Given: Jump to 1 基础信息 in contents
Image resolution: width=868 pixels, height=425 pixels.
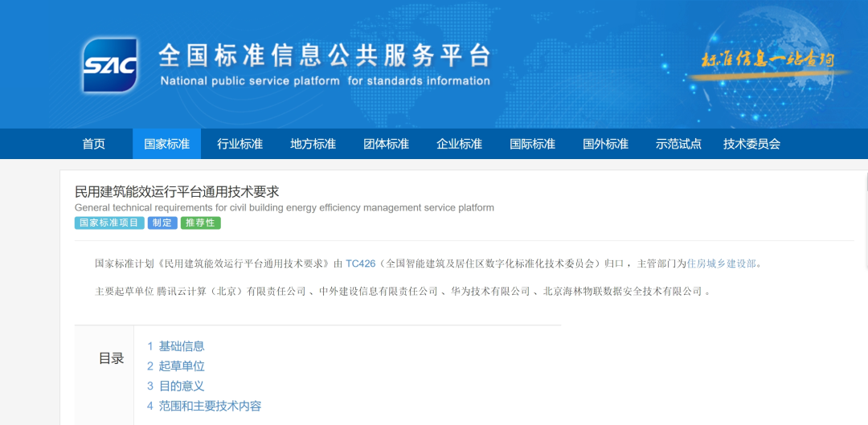Looking at the screenshot, I should point(176,346).
